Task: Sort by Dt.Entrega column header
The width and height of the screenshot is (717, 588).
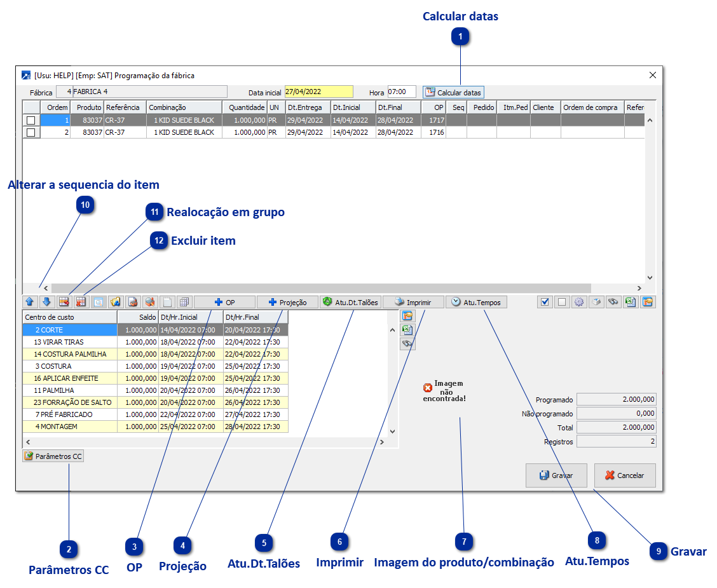Action: [x=308, y=107]
